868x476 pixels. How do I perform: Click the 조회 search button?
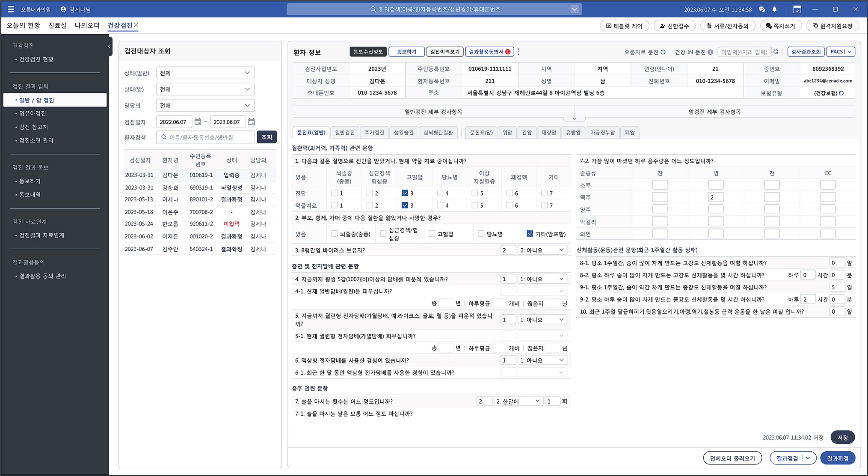[x=267, y=137]
